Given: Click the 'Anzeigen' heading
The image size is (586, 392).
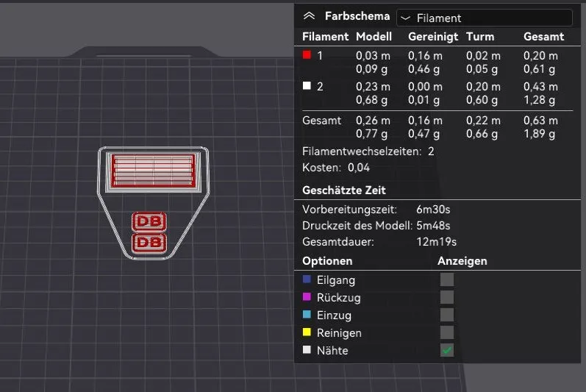Looking at the screenshot, I should click(462, 261).
